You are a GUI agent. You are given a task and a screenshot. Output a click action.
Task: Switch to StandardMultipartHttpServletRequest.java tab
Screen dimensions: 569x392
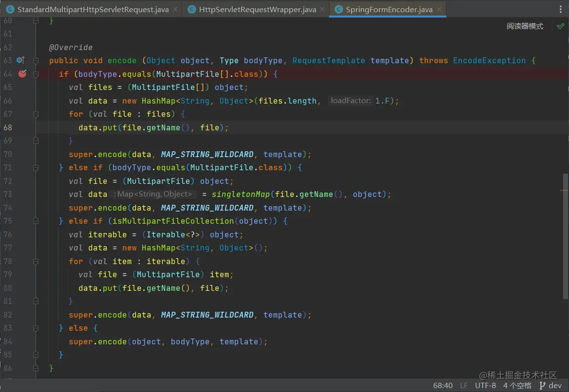93,9
